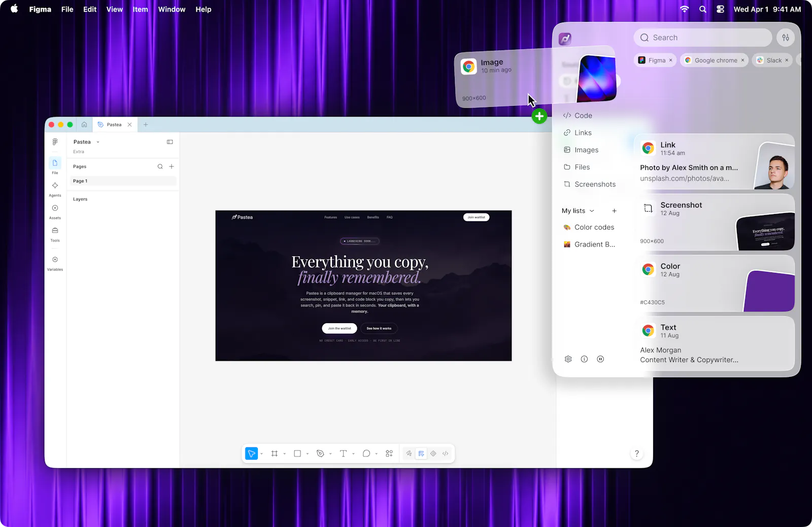812x527 pixels.
Task: Pick the Text tool
Action: pyautogui.click(x=343, y=453)
